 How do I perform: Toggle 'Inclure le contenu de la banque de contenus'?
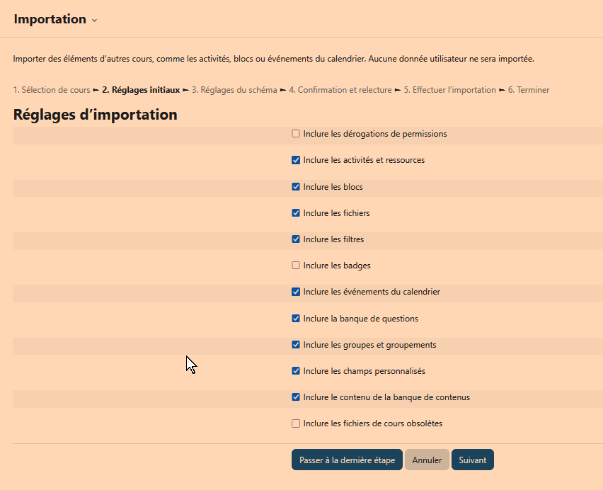[296, 397]
